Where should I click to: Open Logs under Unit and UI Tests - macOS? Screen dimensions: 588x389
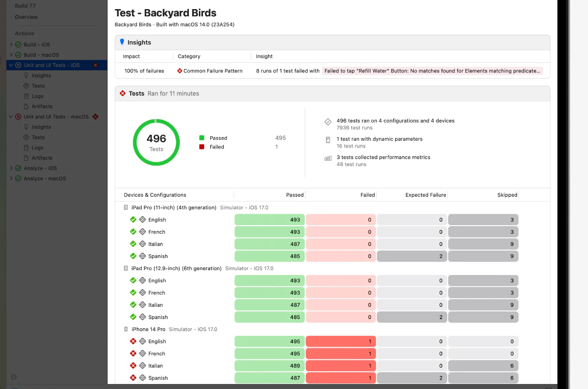coord(38,148)
